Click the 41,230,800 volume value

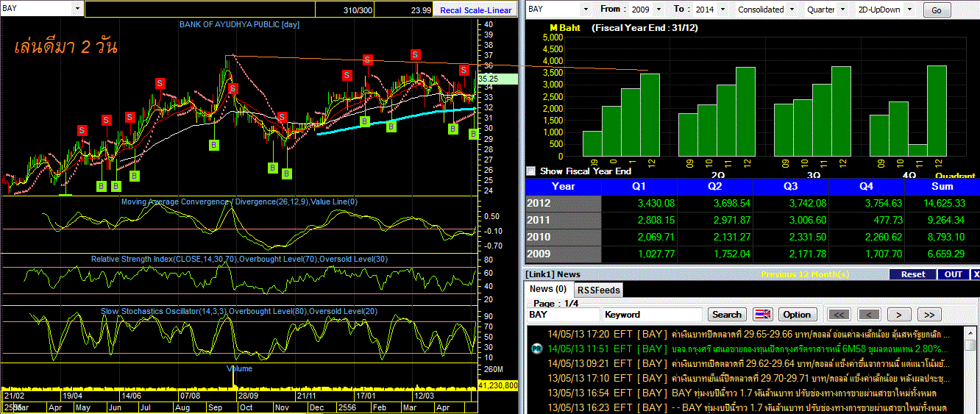[498, 385]
